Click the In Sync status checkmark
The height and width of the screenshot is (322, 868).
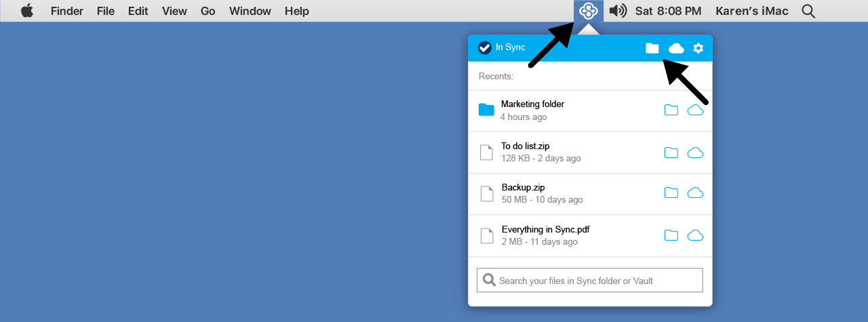click(485, 47)
